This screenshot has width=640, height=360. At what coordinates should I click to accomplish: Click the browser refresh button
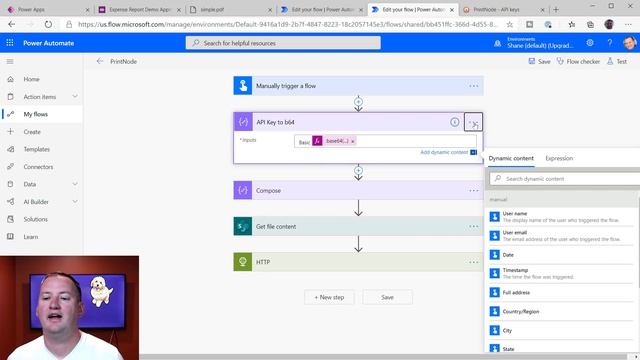click(x=48, y=24)
